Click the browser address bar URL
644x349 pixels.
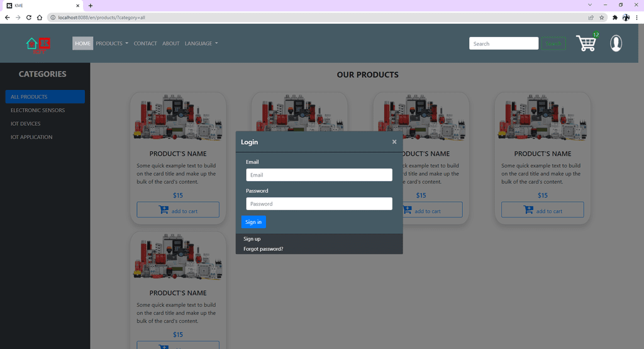pos(101,17)
